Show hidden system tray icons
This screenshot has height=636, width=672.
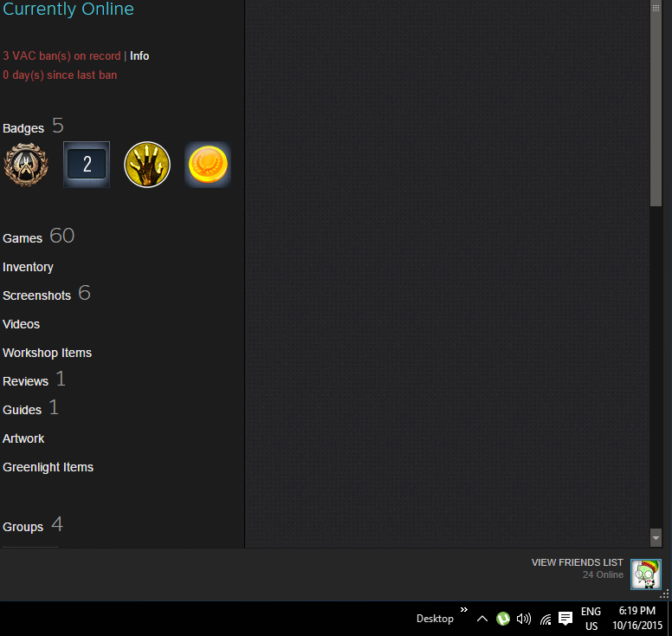pyautogui.click(x=482, y=619)
